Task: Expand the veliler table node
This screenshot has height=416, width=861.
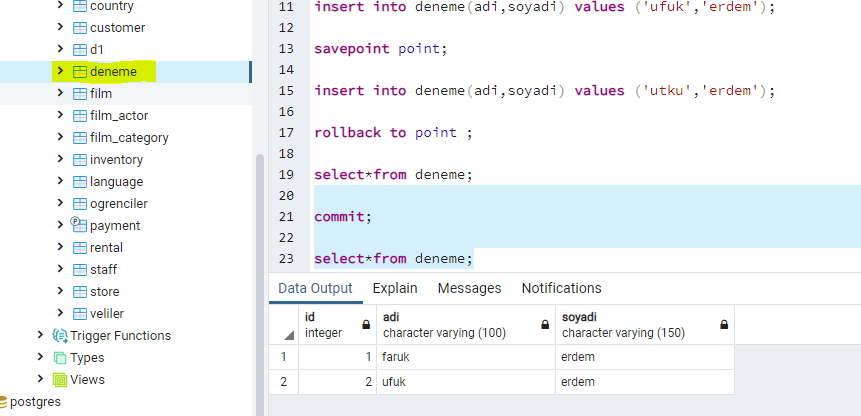Action: tap(60, 312)
